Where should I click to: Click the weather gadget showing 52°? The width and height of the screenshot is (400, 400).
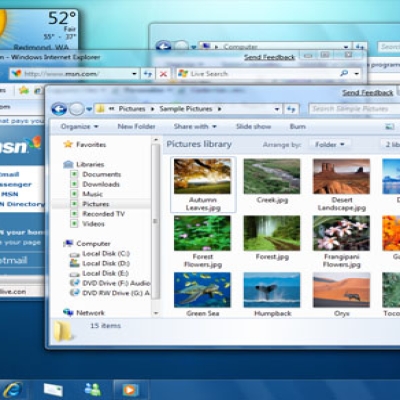pos(39,30)
